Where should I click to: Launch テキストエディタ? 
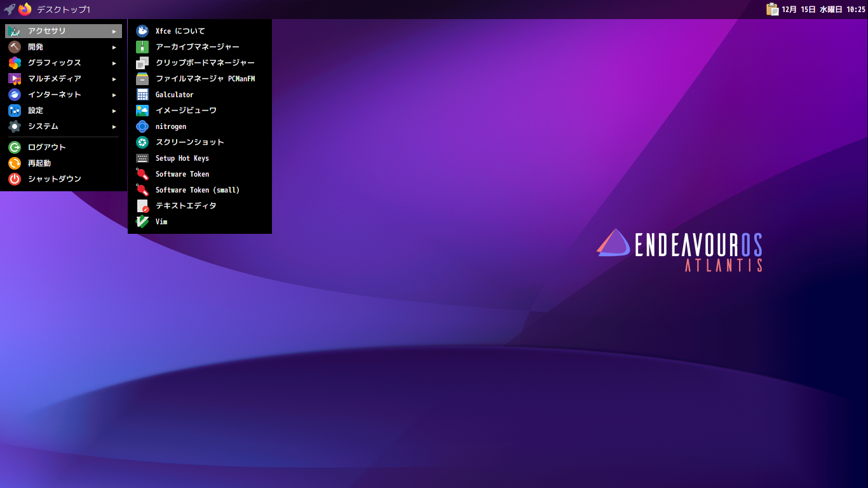coord(200,206)
